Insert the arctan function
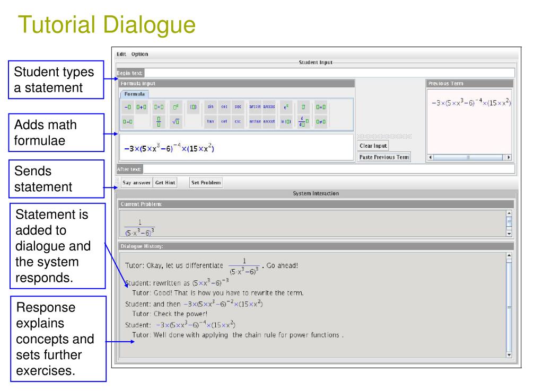The width and height of the screenshot is (543, 392). pos(255,121)
